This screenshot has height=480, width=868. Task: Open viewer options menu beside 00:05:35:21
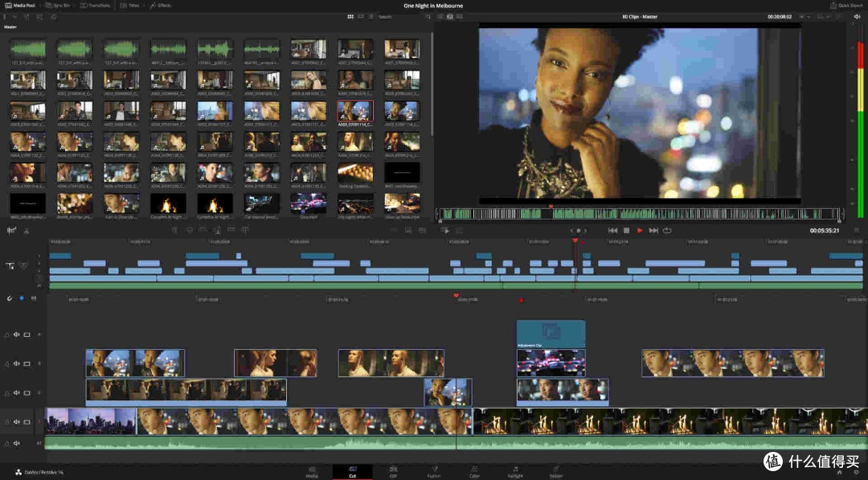tap(857, 230)
